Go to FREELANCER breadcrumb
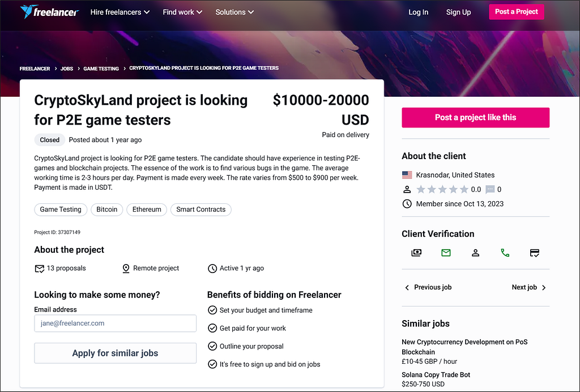 click(x=35, y=69)
